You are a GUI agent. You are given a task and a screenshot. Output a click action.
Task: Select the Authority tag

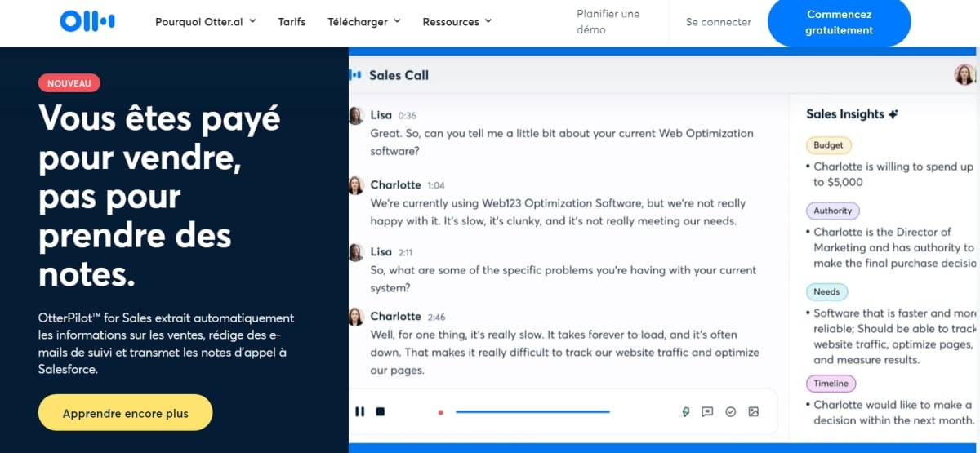coord(833,211)
